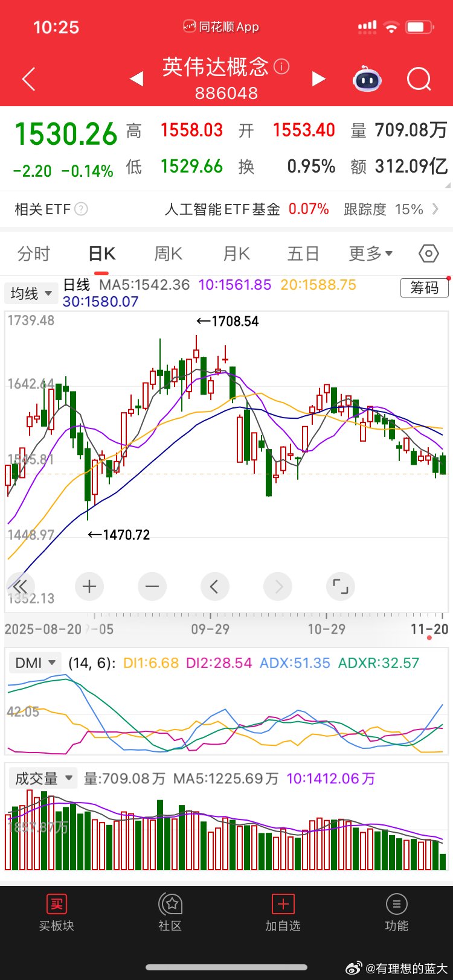Switch to previous sector with left triangle

tap(137, 78)
